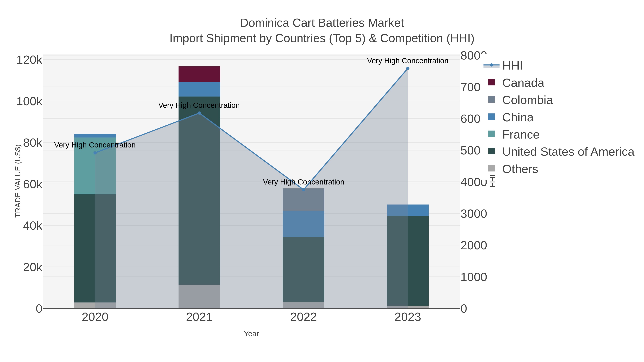
Task: Click the 20k y-axis tick label
Action: [33, 268]
